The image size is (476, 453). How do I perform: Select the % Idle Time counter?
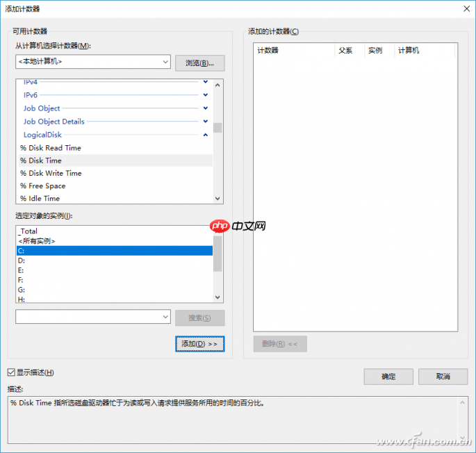[x=115, y=198]
